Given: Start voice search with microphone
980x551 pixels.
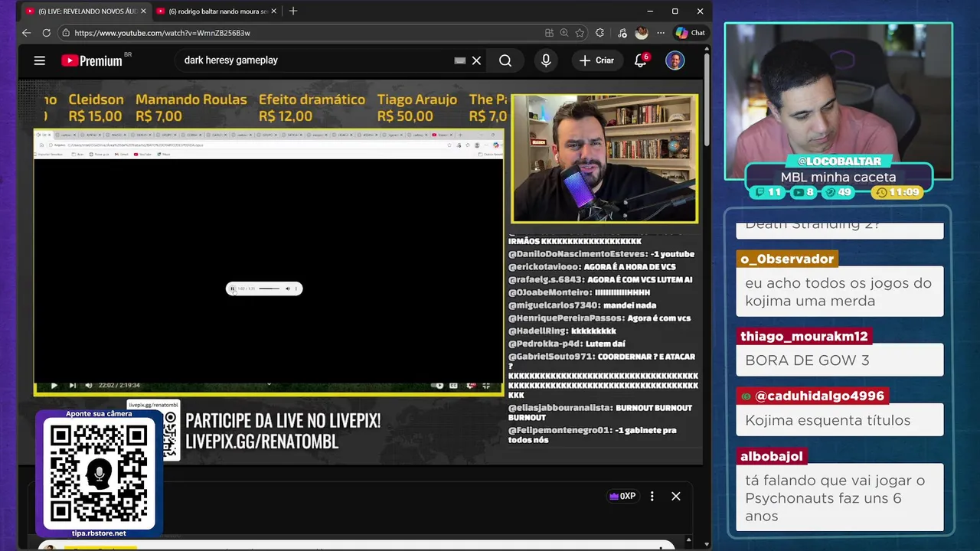Looking at the screenshot, I should [x=546, y=60].
